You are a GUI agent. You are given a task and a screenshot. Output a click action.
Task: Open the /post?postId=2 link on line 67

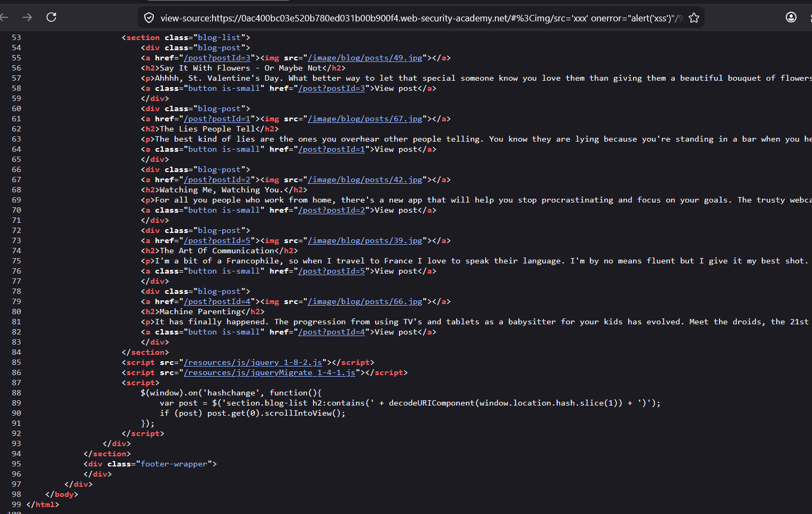pyautogui.click(x=217, y=180)
